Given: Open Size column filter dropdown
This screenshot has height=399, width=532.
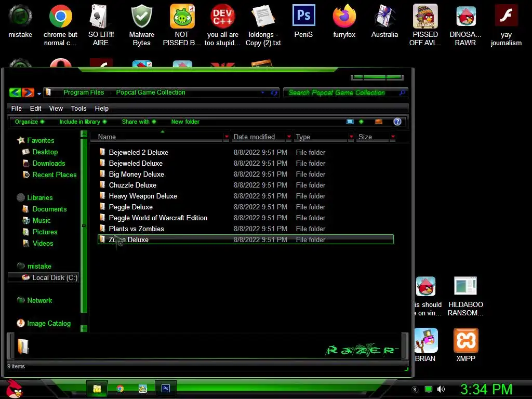Looking at the screenshot, I should 393,137.
